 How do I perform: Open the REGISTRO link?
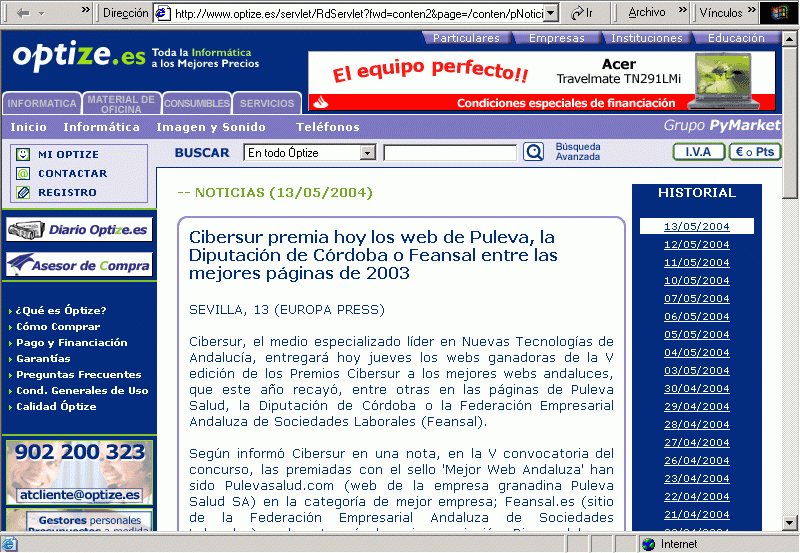pyautogui.click(x=67, y=192)
